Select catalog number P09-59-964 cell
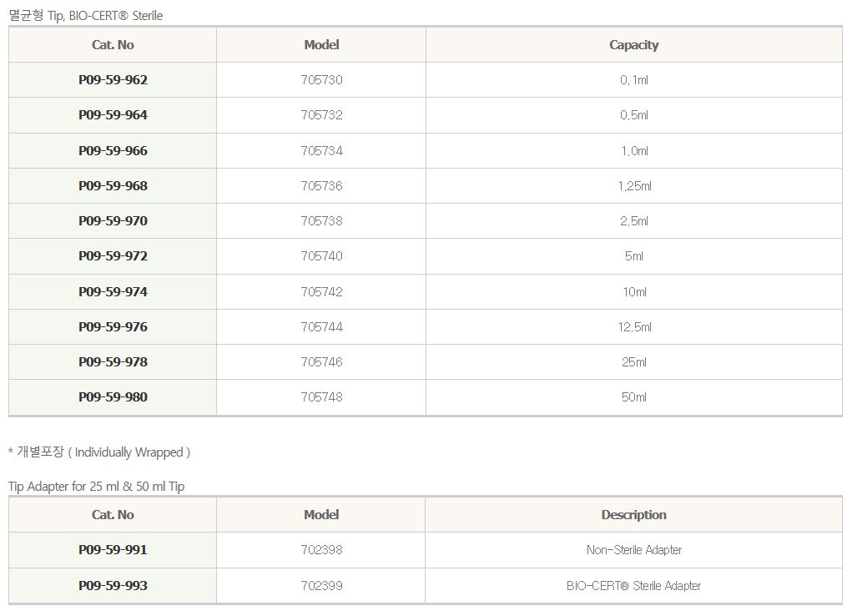Image resolution: width=852 pixels, height=616 pixels. point(113,115)
